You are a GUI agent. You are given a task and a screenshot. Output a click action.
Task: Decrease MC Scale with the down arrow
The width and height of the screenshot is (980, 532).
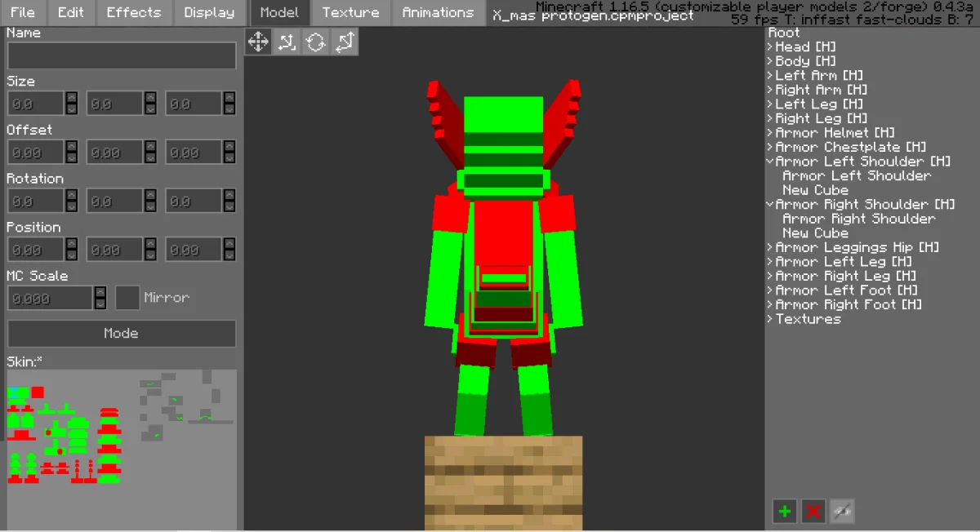click(100, 304)
